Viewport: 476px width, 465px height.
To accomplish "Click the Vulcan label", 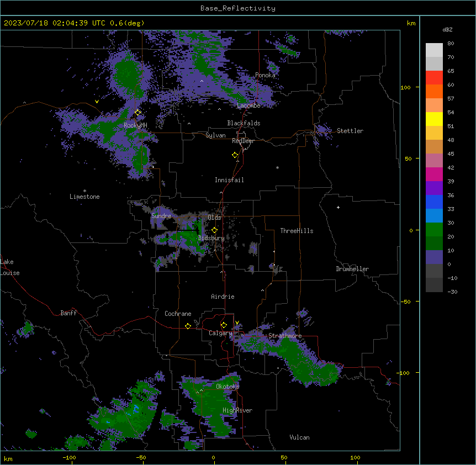I will pyautogui.click(x=299, y=437).
